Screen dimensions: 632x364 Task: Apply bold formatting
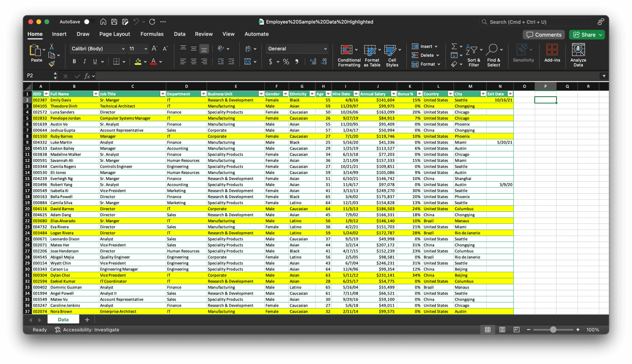pyautogui.click(x=74, y=61)
